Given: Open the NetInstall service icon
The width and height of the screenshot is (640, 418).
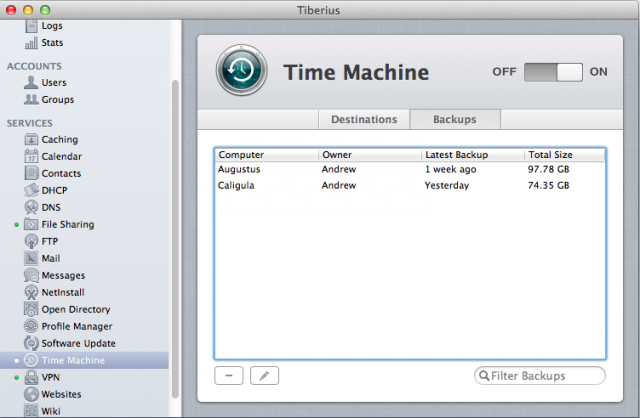Looking at the screenshot, I should tap(31, 292).
